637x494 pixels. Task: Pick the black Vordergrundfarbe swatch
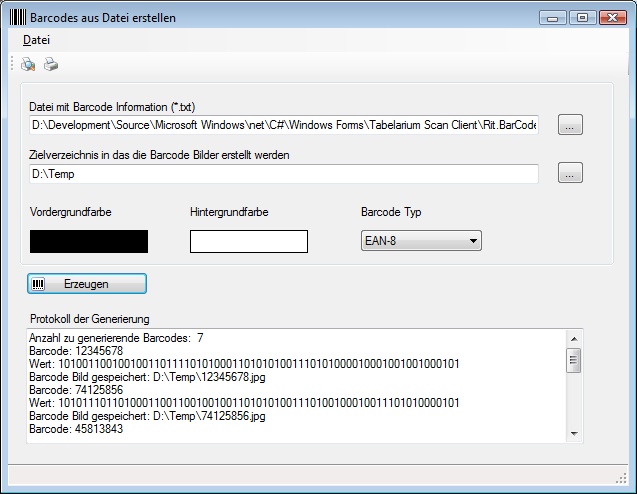pyautogui.click(x=89, y=241)
